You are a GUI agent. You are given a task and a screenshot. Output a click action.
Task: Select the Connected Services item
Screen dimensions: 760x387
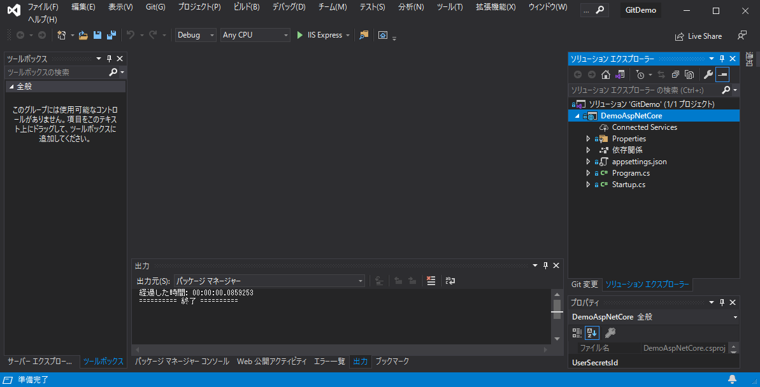pyautogui.click(x=644, y=128)
